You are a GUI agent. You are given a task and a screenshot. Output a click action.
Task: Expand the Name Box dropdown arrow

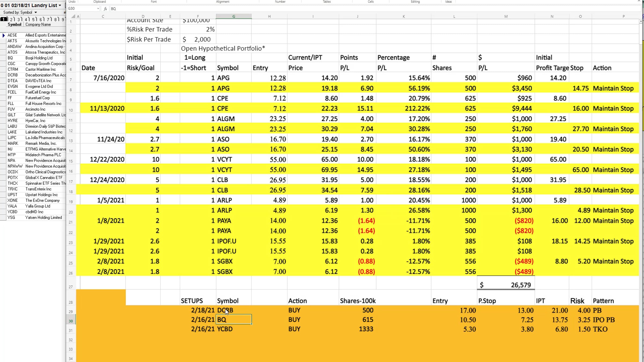pos(98,9)
